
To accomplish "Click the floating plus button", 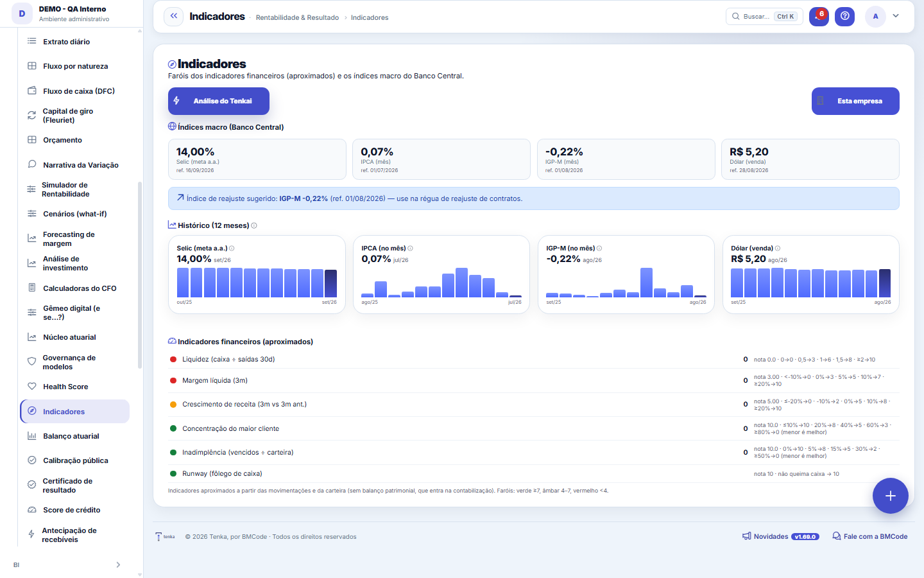I will click(x=891, y=496).
